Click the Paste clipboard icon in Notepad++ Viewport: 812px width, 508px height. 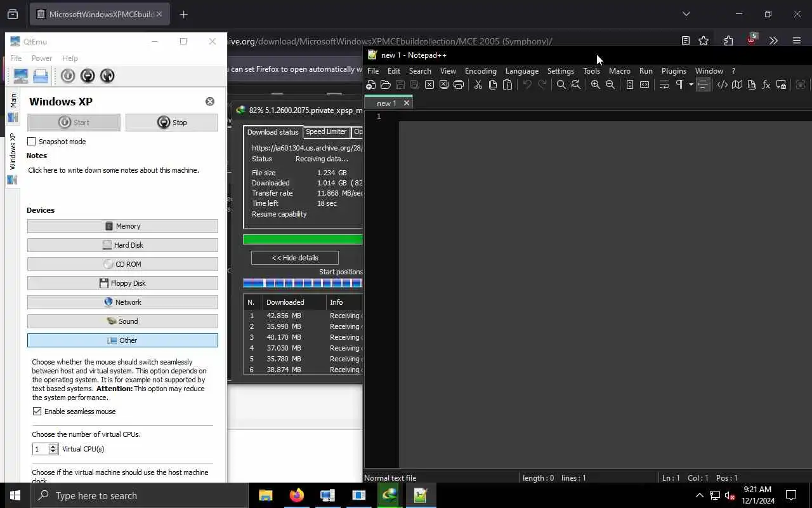coord(507,84)
